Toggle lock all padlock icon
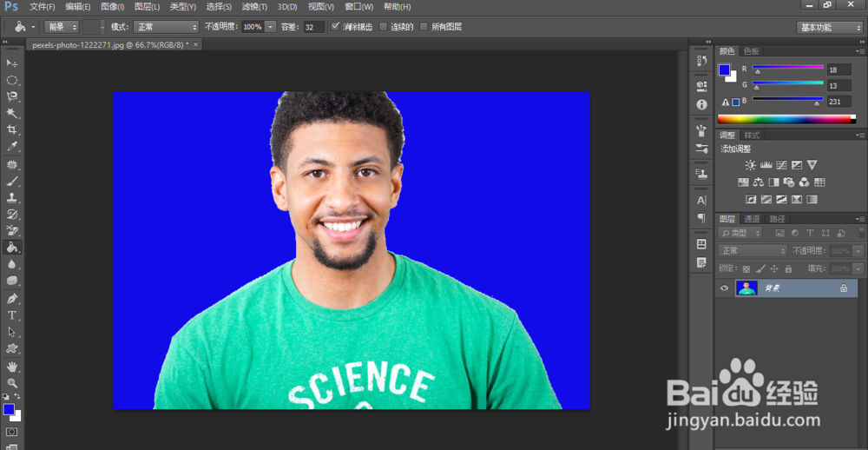The image size is (868, 450). tap(788, 268)
